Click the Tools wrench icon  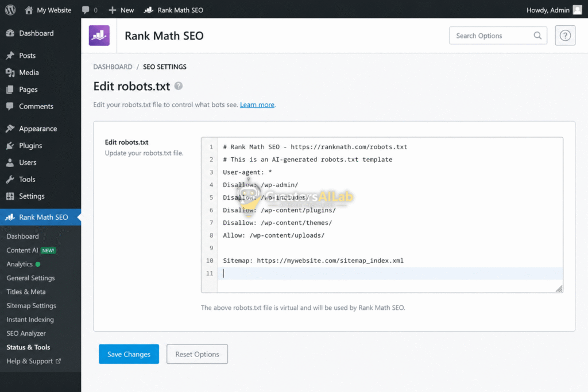10,179
